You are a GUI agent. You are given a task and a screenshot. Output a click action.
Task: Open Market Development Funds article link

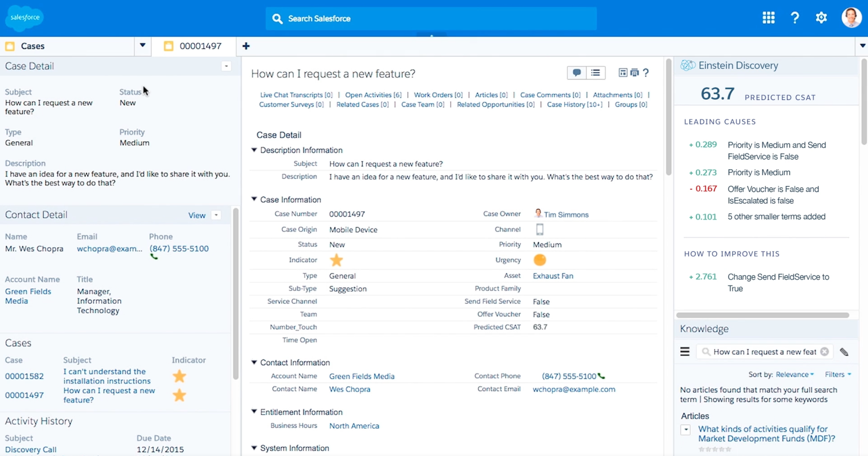766,434
